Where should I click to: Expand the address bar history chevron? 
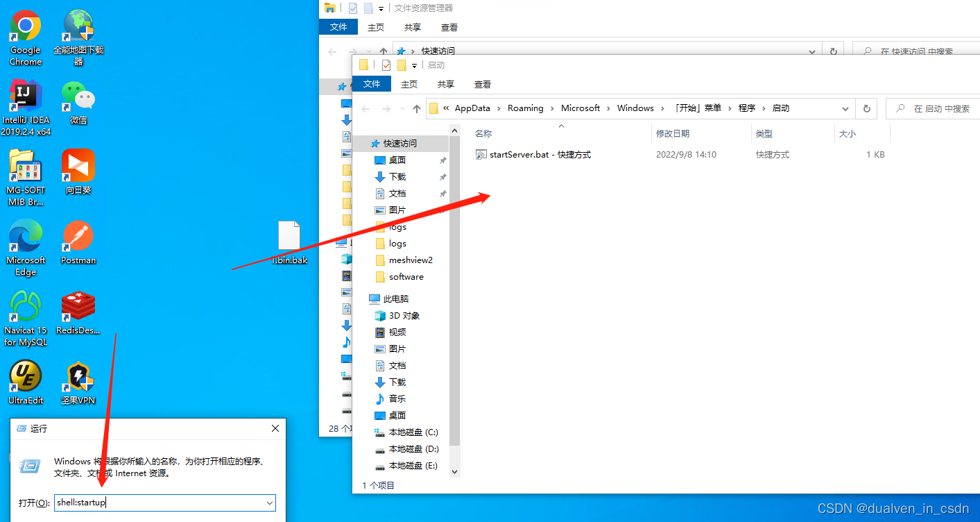click(845, 108)
